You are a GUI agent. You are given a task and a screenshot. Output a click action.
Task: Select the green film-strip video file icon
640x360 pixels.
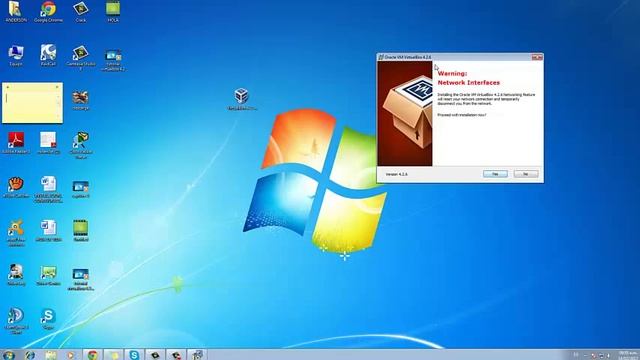[x=80, y=231]
